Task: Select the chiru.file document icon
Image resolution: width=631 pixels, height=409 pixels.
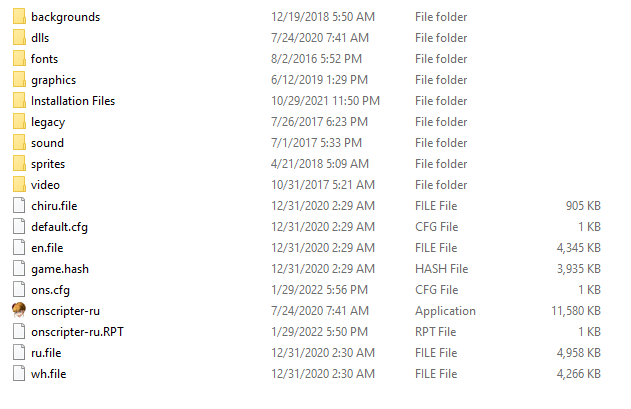Action: pos(19,206)
